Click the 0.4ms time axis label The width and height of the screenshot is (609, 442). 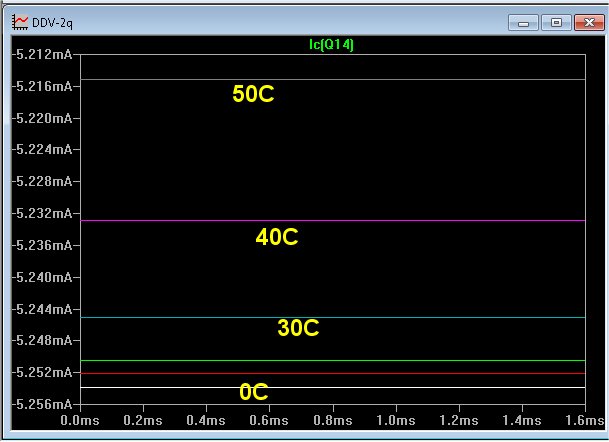[206, 420]
